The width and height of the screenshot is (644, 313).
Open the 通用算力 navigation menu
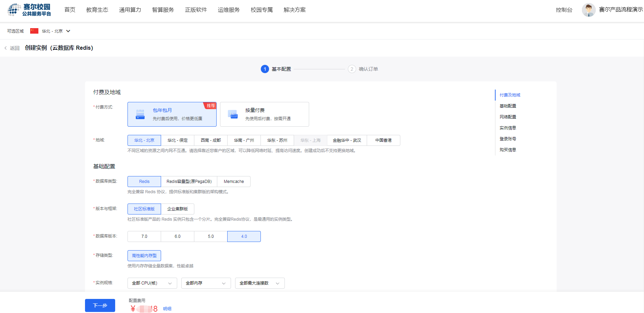[130, 10]
